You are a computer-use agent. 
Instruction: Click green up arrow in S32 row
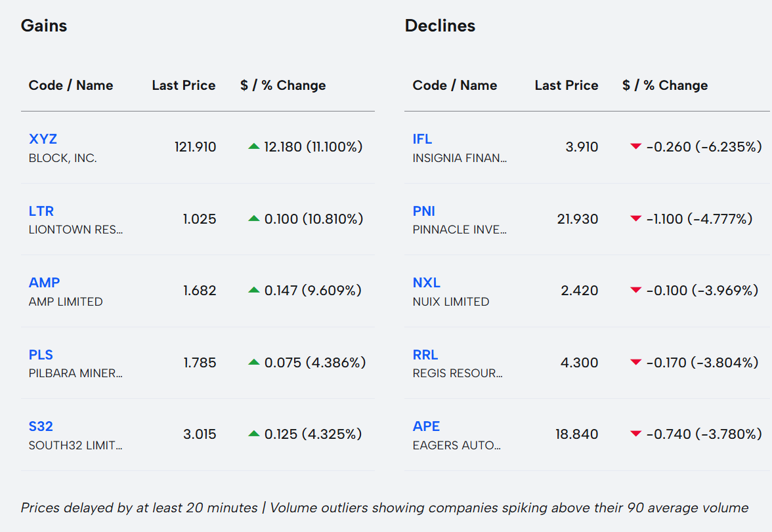pos(254,434)
